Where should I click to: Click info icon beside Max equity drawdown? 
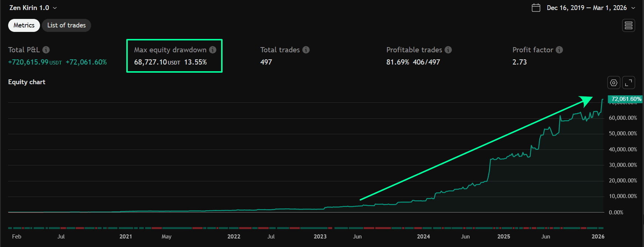(x=213, y=50)
